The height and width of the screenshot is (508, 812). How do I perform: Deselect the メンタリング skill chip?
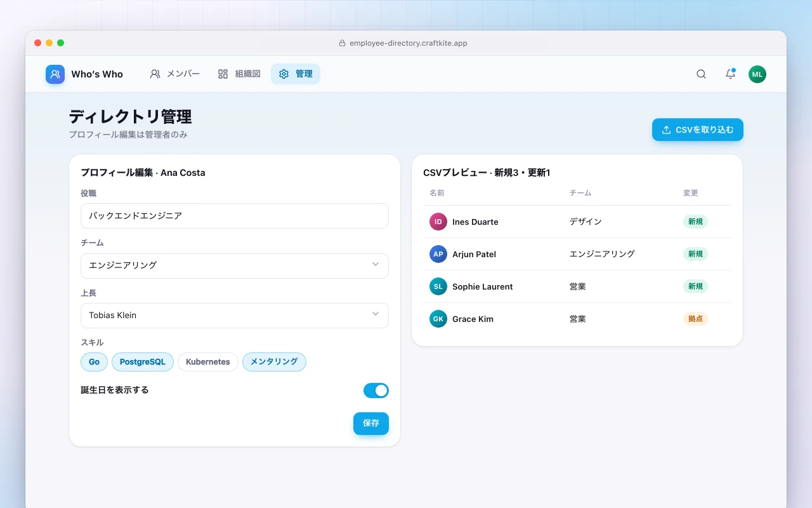pyautogui.click(x=274, y=362)
